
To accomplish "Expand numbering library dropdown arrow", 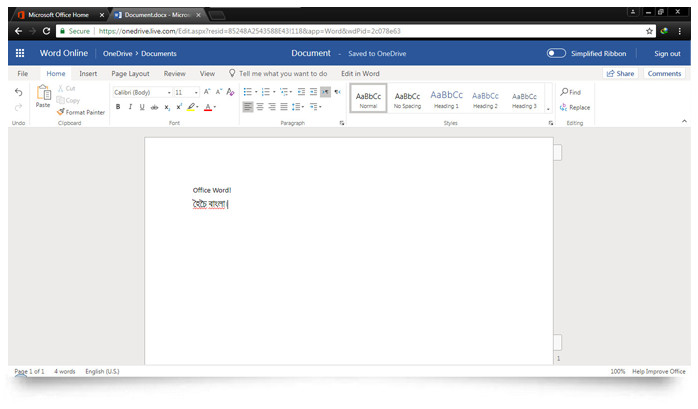I will (274, 92).
